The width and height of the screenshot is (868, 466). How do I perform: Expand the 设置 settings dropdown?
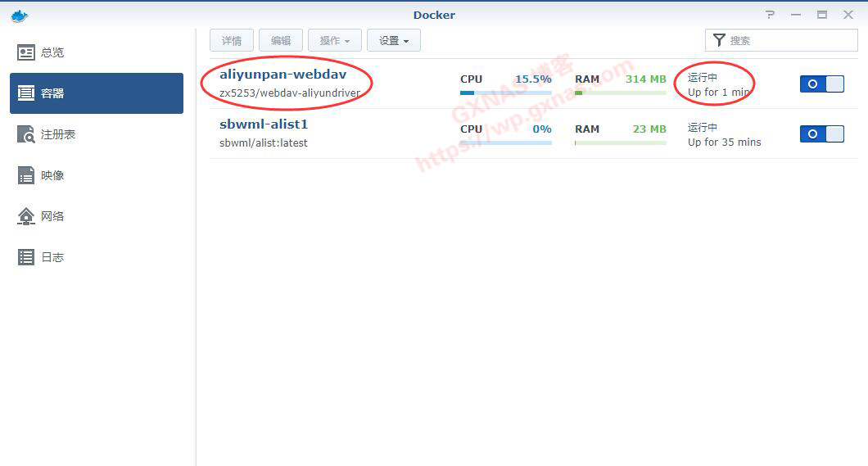click(394, 40)
